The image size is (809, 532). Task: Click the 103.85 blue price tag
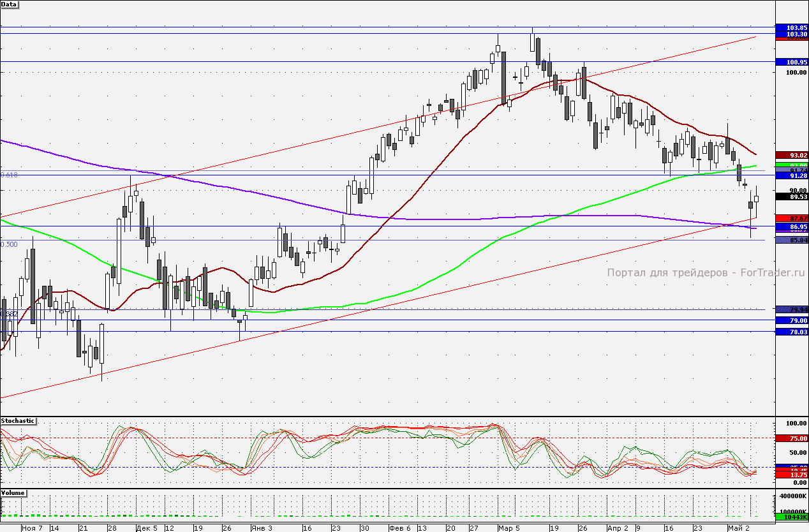tap(791, 27)
